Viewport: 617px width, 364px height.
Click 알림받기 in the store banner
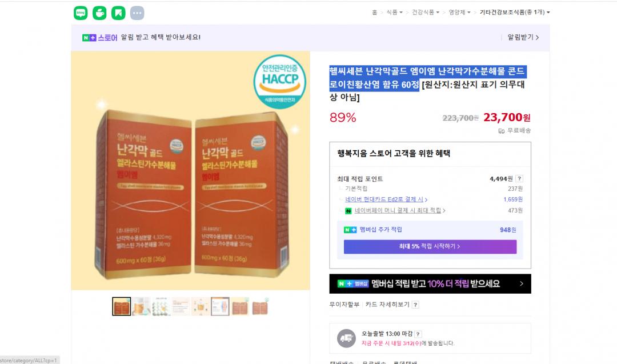click(x=523, y=37)
